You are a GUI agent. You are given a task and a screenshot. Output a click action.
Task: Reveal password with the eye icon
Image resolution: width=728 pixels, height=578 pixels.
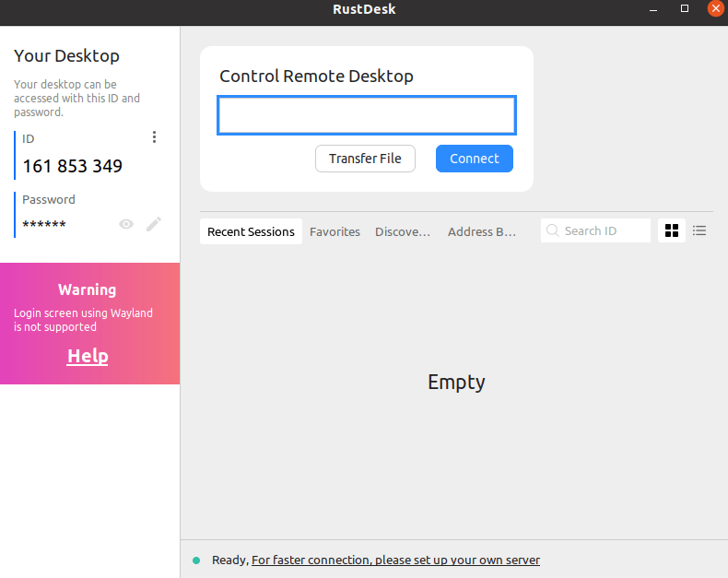(x=126, y=224)
